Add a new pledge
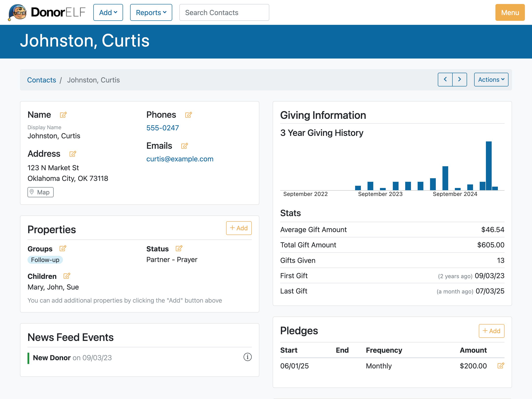Screen dimensions: 532x399 [x=492, y=331]
